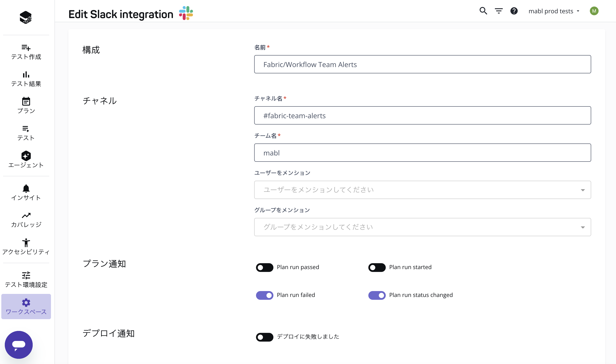Click 'Plan run failed' label text

pos(296,295)
